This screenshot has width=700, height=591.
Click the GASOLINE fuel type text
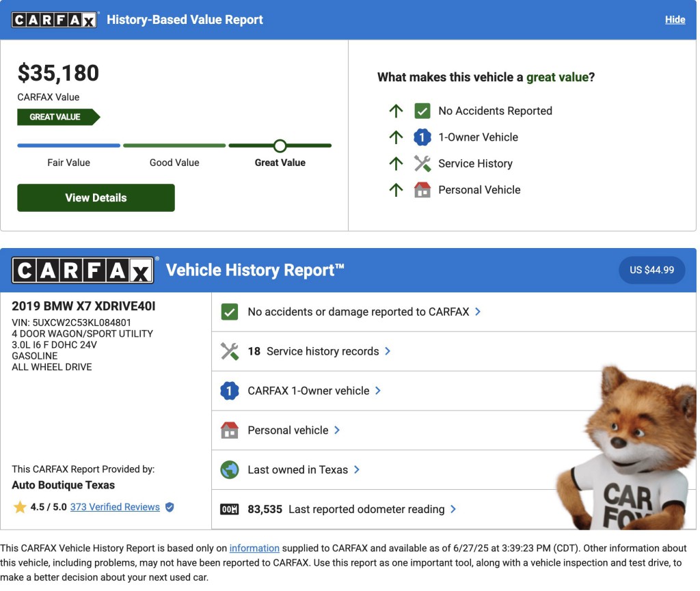pyautogui.click(x=34, y=356)
